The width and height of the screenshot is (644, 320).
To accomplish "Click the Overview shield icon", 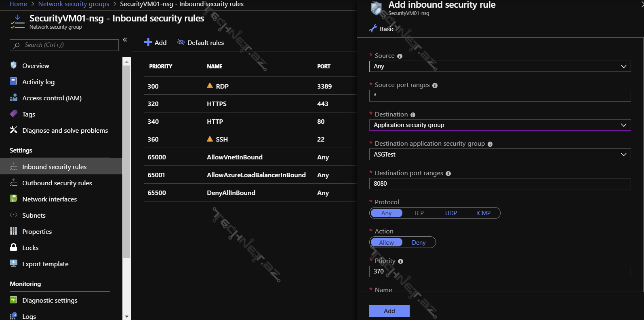I will 13,65.
